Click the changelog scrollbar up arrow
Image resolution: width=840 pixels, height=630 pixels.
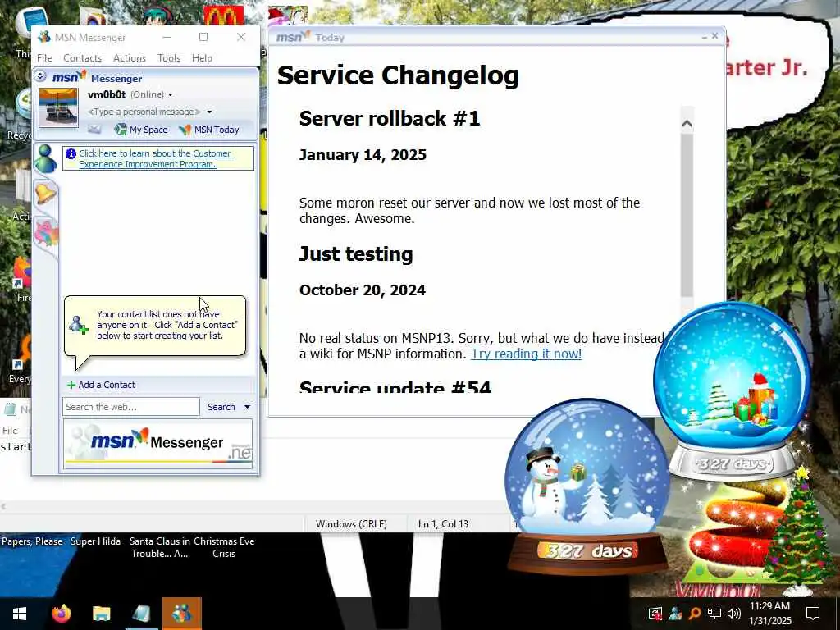(687, 125)
